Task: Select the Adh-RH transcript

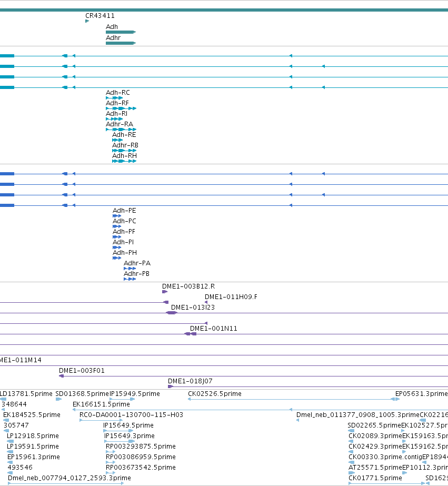Action: [x=124, y=161]
